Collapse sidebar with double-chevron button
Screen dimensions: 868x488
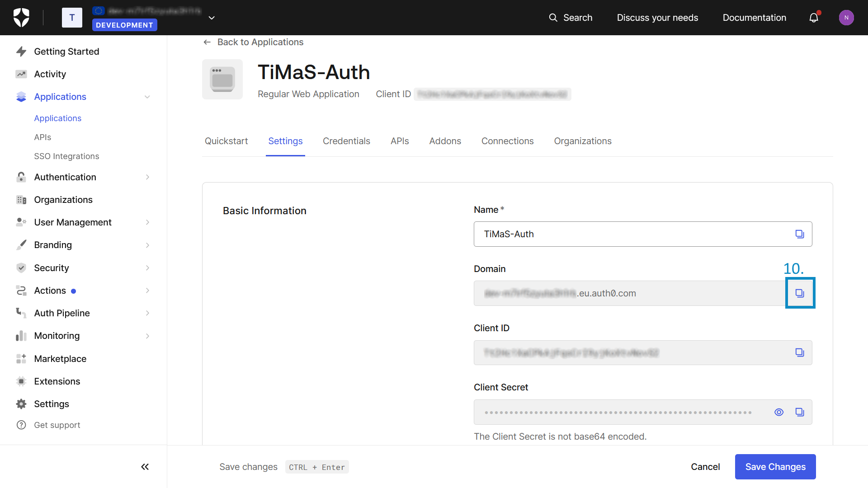pyautogui.click(x=145, y=467)
